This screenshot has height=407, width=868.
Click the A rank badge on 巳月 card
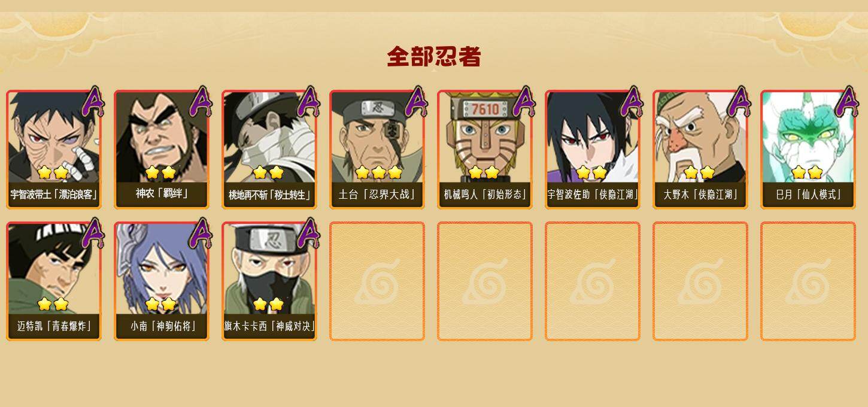click(x=846, y=101)
